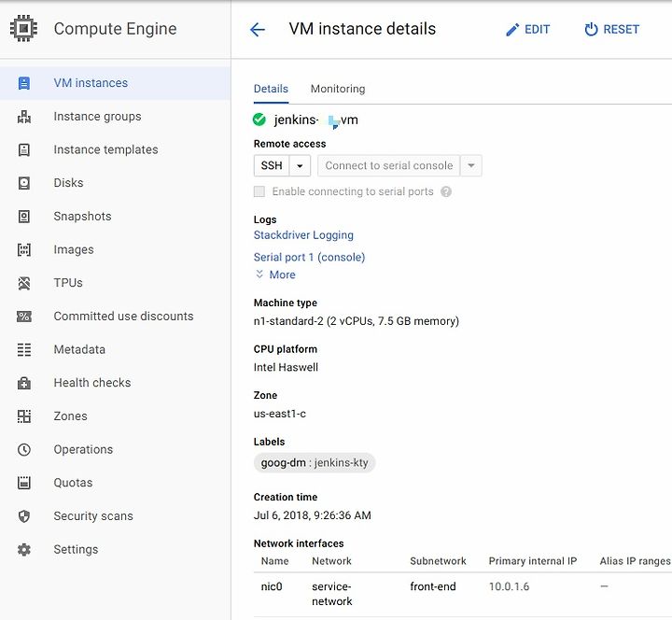Open Committed use discounts page
The width and height of the screenshot is (672, 620).
pyautogui.click(x=116, y=317)
